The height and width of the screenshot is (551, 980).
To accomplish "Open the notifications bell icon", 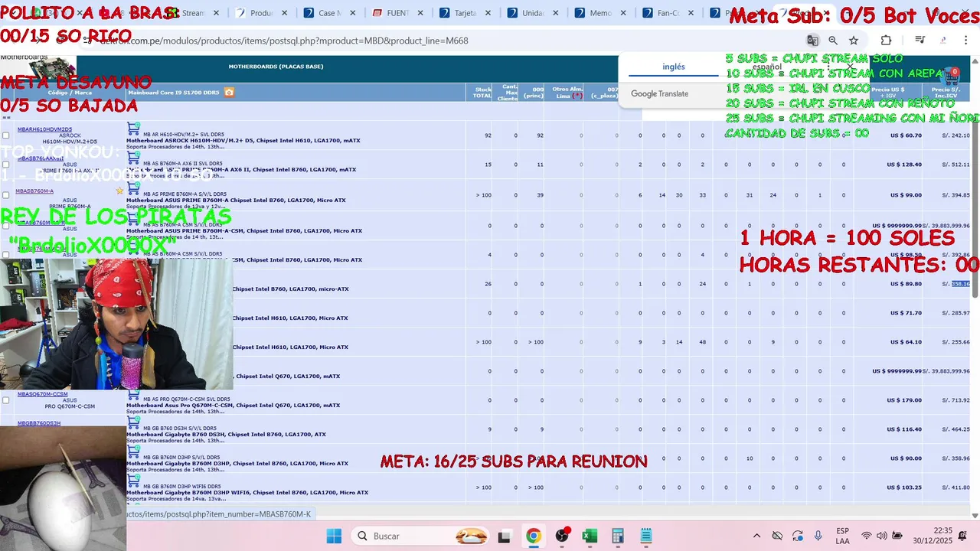I will tap(962, 536).
